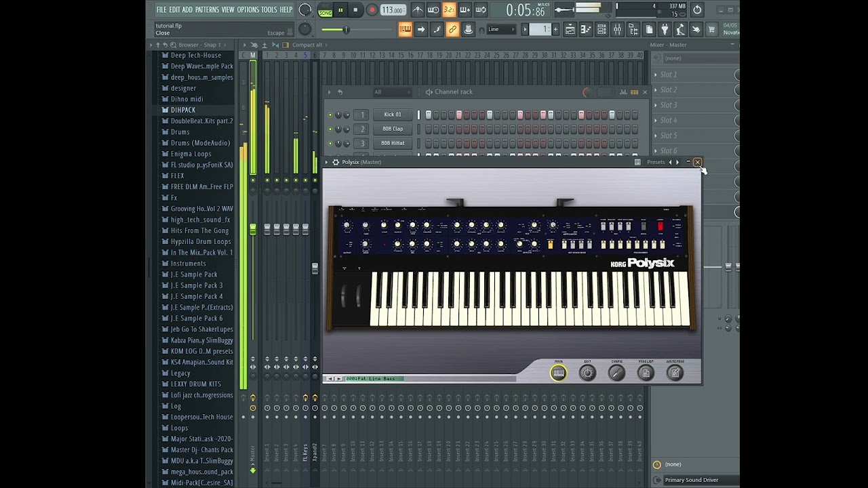
Task: Open the Polysix Presets menu
Action: coord(656,162)
